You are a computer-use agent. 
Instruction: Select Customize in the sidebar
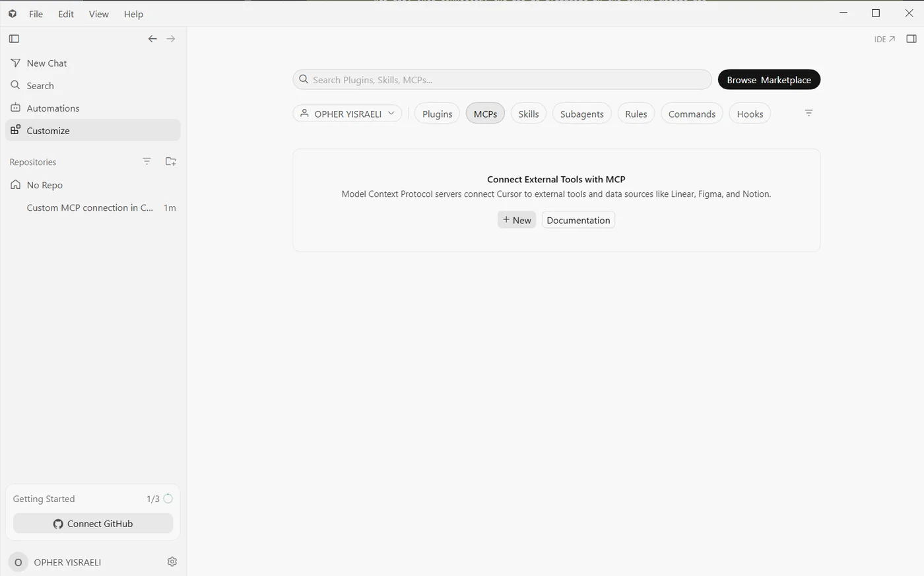pyautogui.click(x=93, y=130)
